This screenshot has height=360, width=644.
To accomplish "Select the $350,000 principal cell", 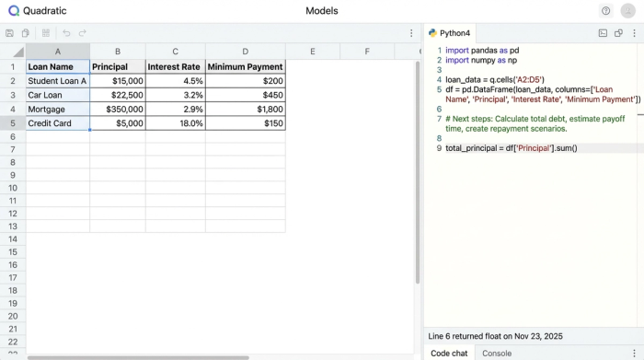I will pos(118,110).
